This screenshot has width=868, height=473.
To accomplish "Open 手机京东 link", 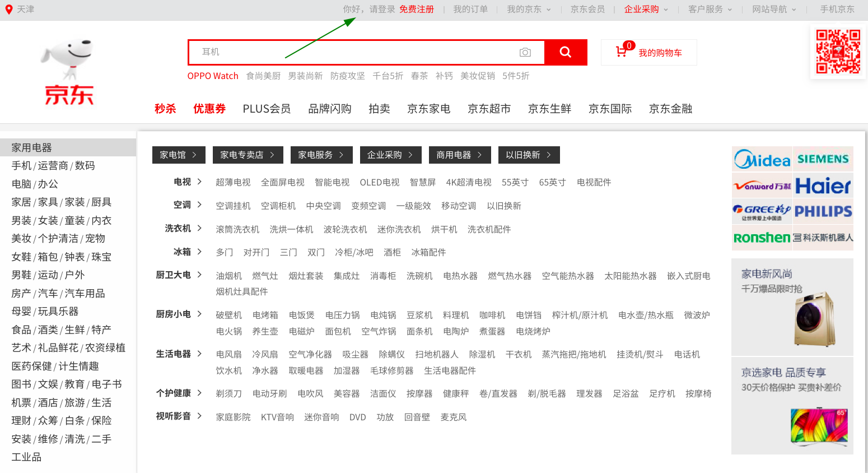I will 837,10.
